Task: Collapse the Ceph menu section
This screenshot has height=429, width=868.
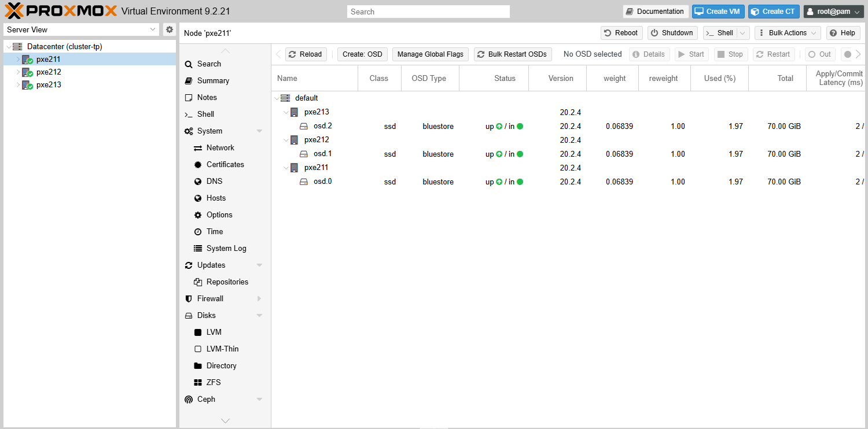Action: (x=259, y=400)
